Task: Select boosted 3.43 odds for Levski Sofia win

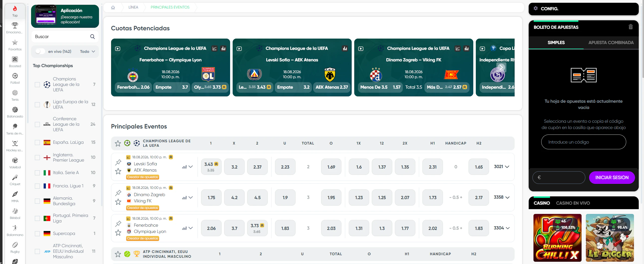Action: (x=211, y=167)
